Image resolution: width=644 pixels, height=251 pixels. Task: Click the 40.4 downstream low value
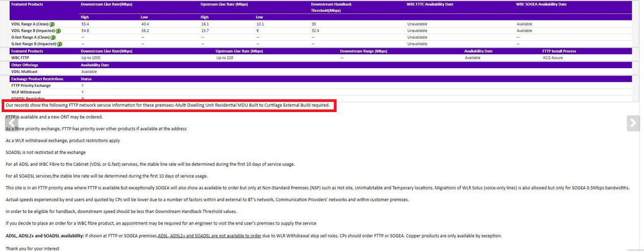(145, 24)
